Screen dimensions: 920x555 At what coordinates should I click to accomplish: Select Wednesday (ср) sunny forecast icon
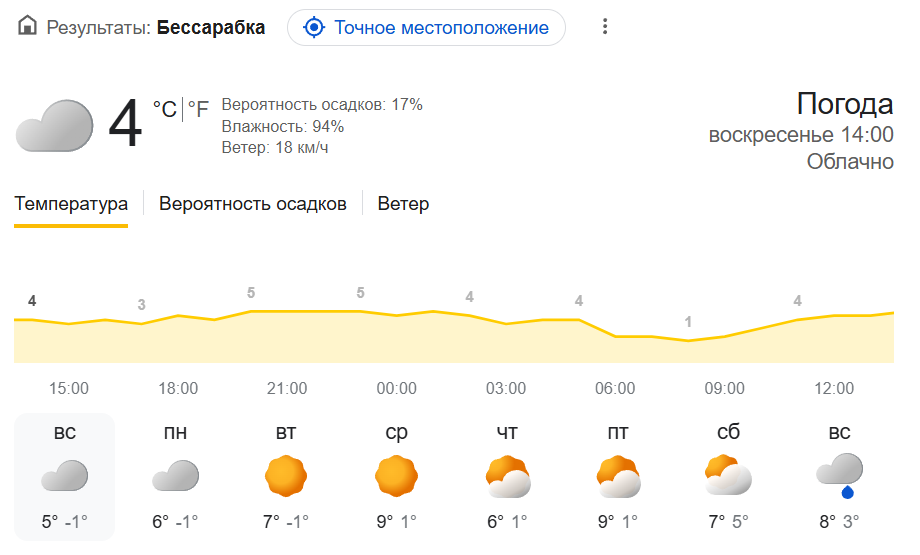[396, 475]
